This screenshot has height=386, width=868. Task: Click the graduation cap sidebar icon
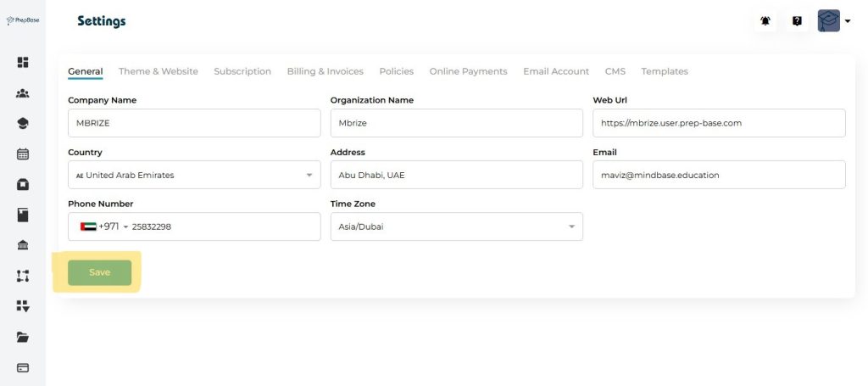coord(23,124)
